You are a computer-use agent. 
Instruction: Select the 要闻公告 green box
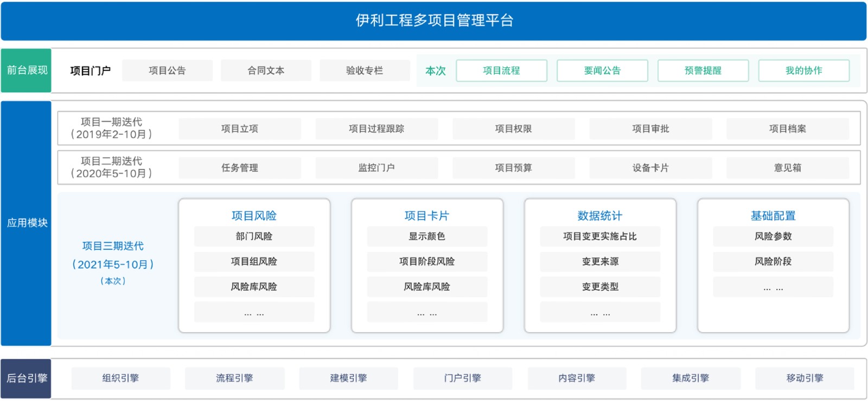(602, 70)
